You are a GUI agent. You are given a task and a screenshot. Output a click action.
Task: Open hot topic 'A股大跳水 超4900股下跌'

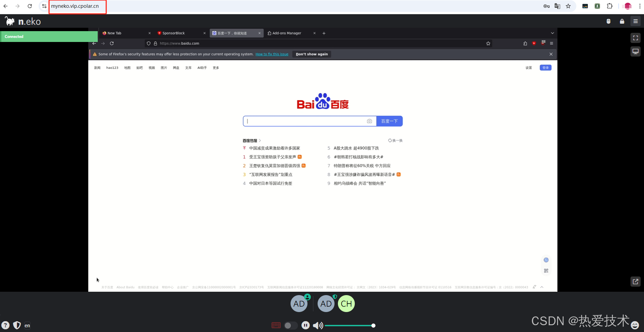[356, 148]
